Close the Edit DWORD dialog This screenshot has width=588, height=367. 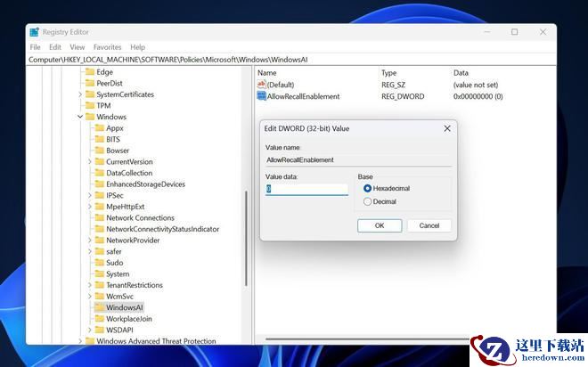tap(446, 128)
